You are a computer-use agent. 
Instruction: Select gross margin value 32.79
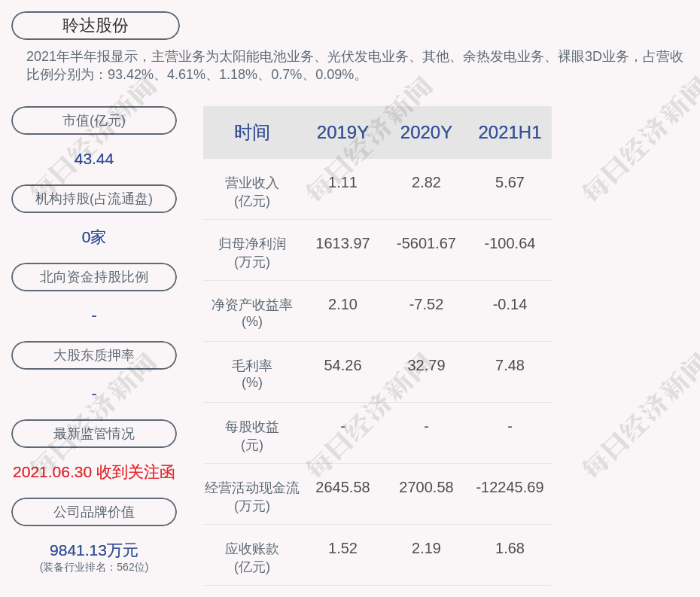426,365
